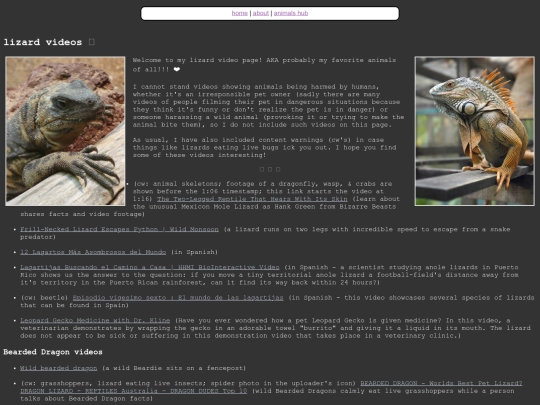Open The Two-Legged Reptile That Hears With Its Skin video
This screenshot has height=405, width=540.
[x=252, y=199]
